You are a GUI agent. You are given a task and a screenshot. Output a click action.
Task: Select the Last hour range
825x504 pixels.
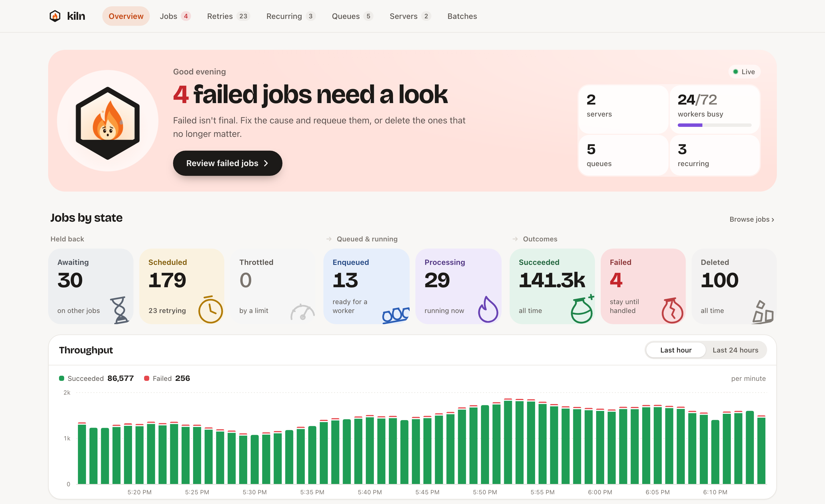click(x=676, y=350)
